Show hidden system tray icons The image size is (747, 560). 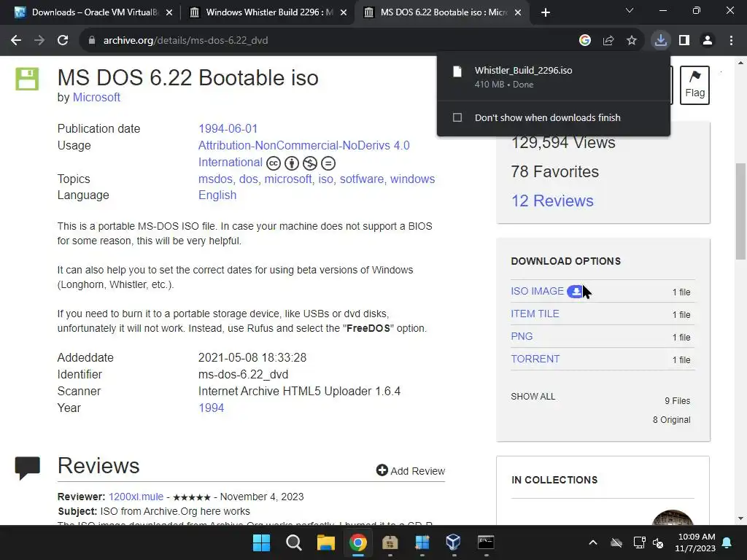(592, 542)
